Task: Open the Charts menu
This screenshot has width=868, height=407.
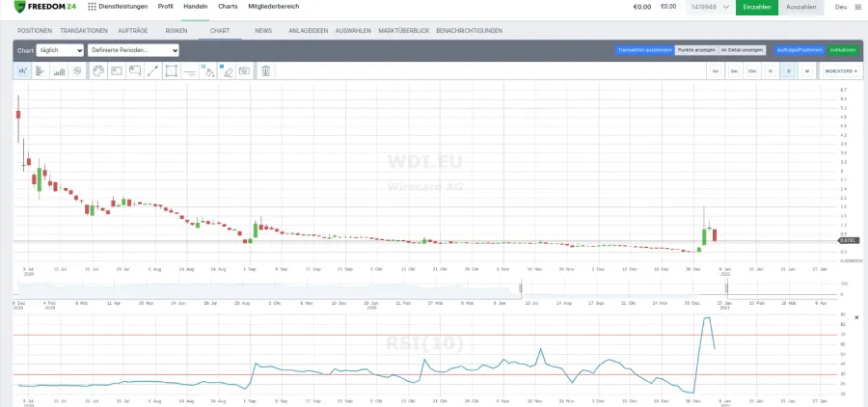Action: pos(228,7)
